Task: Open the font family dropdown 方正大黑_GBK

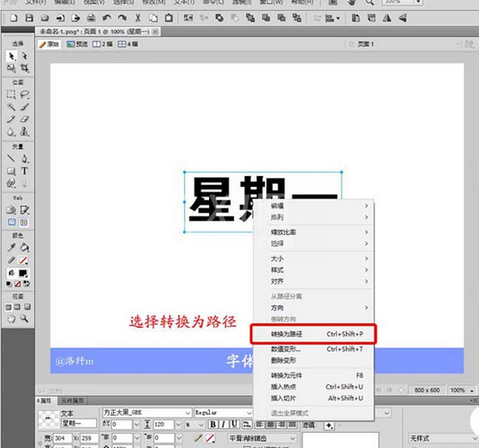Action: tap(147, 413)
